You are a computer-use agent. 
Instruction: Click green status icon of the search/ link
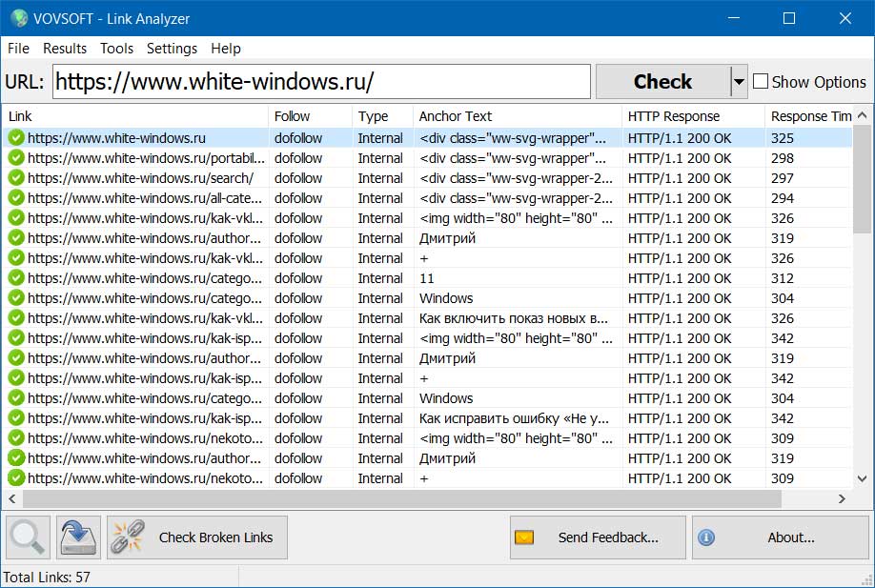point(16,178)
